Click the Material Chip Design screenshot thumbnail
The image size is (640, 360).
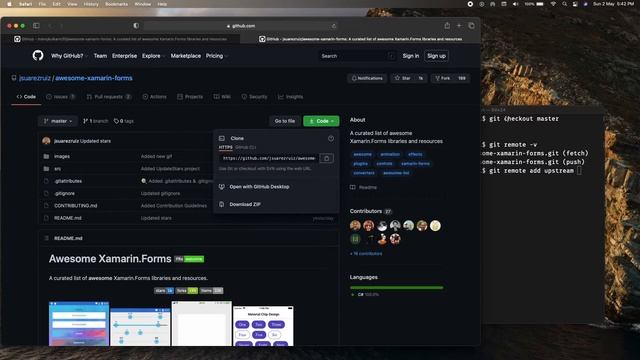(x=263, y=326)
